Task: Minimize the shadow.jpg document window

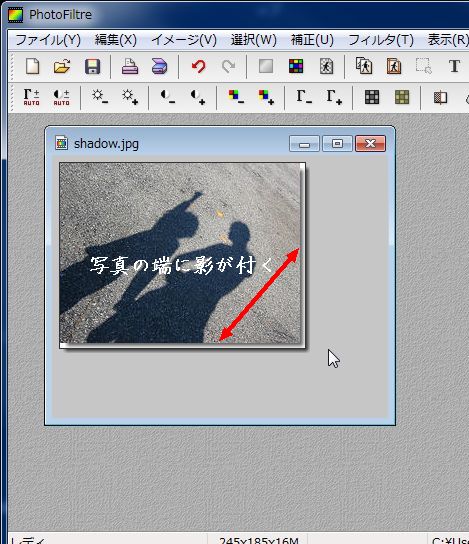Action: click(304, 143)
